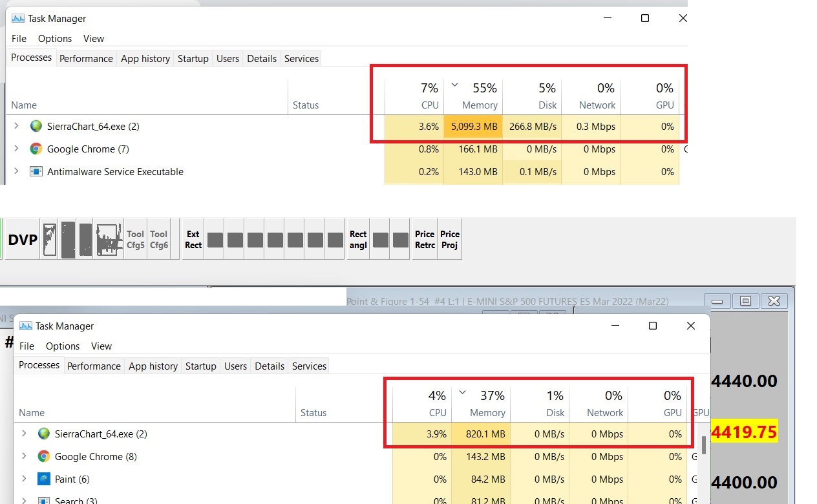Viewport: 817px width, 504px height.
Task: Select the Tool Cfg5 toolbar button
Action: click(x=136, y=240)
